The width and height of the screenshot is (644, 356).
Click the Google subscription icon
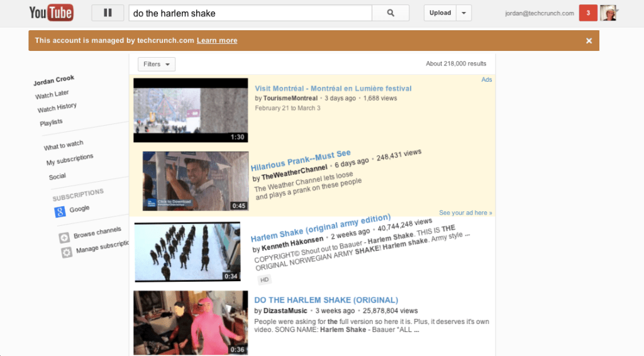click(x=60, y=212)
